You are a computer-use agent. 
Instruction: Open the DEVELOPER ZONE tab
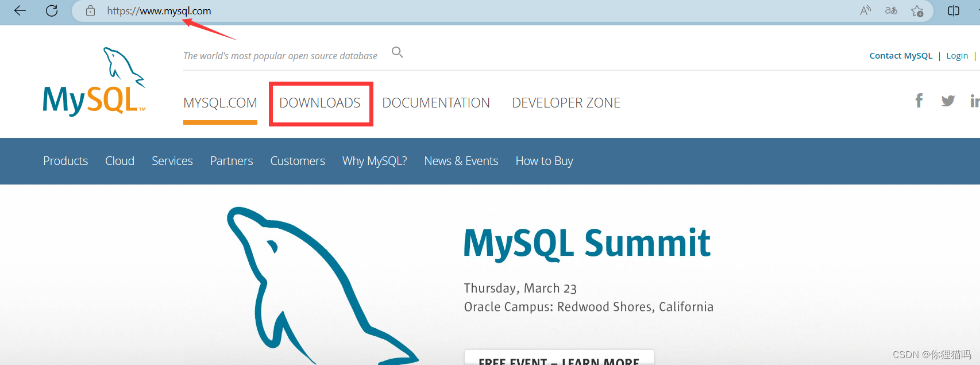tap(566, 103)
